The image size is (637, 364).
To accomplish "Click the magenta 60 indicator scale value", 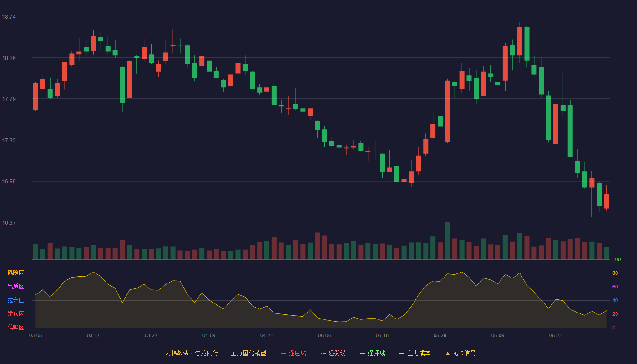I will coord(615,287).
